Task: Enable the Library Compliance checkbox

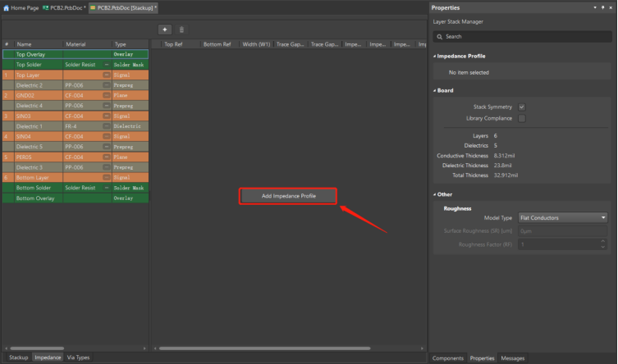Action: 522,118
